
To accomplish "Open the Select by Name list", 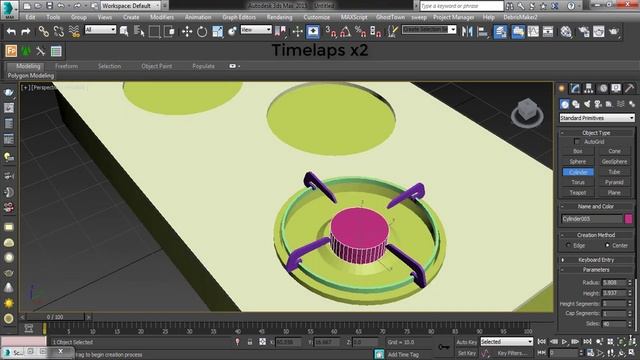I will 139,31.
